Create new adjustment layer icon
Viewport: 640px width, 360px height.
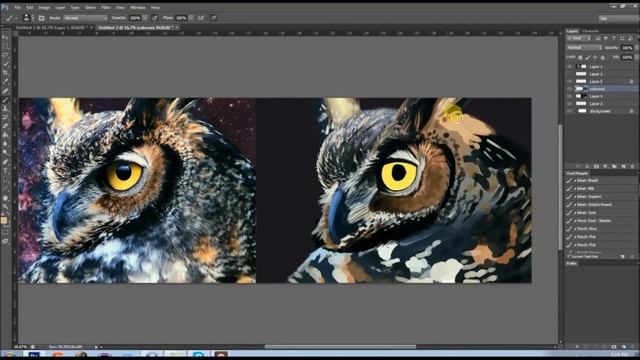click(605, 167)
